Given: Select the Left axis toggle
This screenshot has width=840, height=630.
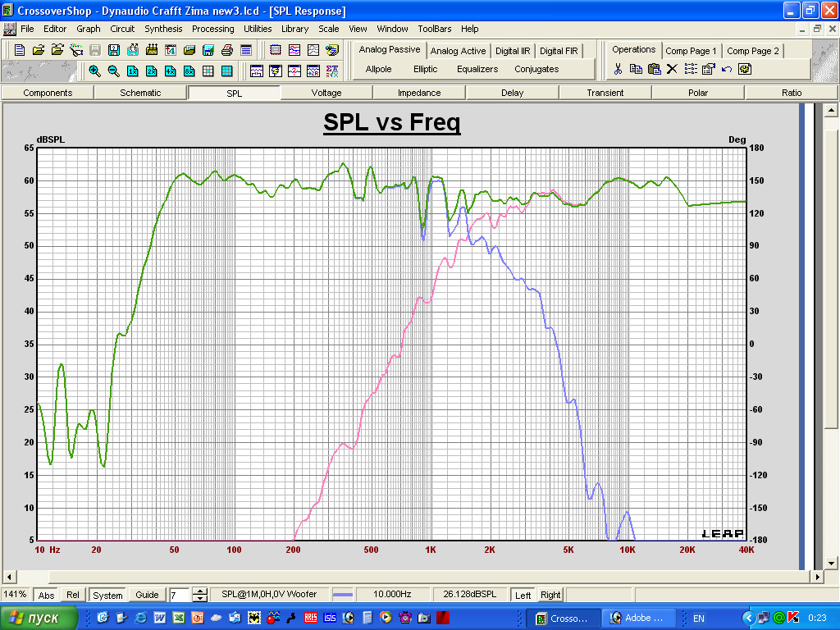Looking at the screenshot, I should [x=523, y=595].
